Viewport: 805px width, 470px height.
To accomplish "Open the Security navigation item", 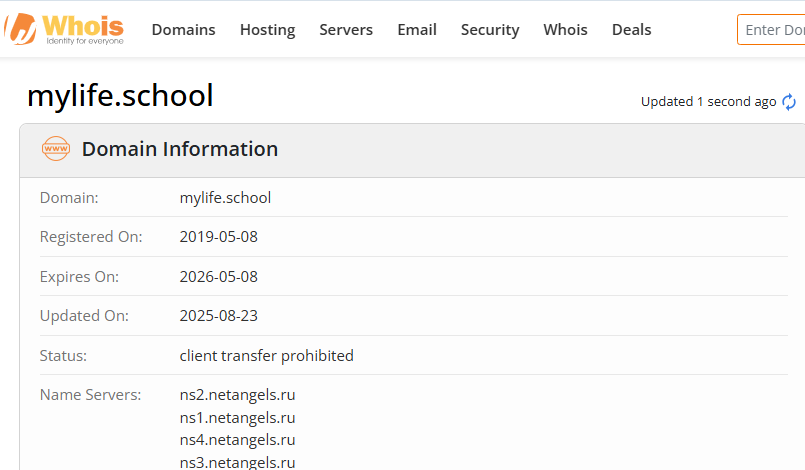I will click(x=490, y=30).
